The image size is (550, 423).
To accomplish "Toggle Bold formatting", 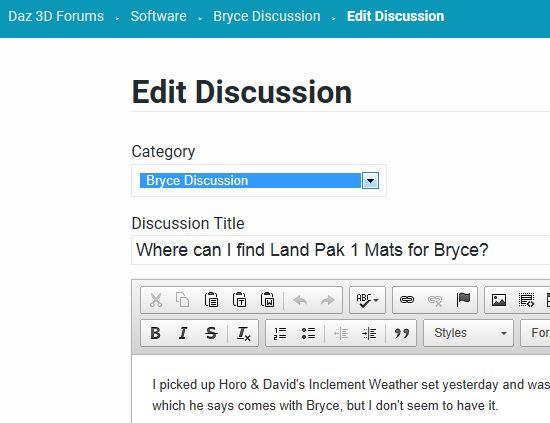I will [x=155, y=333].
